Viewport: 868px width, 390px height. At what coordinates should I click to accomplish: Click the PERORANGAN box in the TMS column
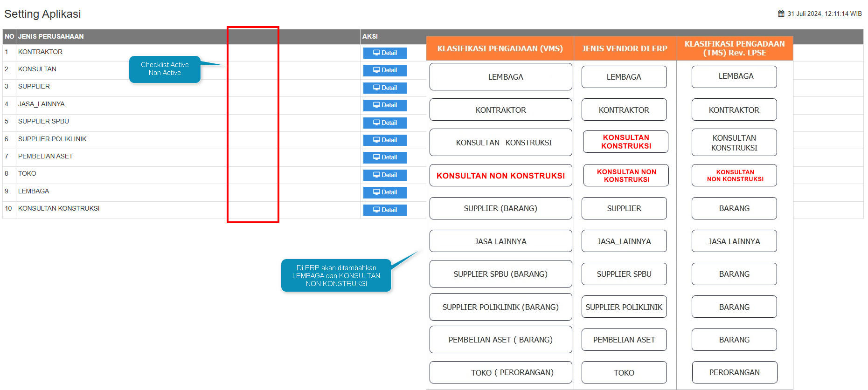point(734,372)
